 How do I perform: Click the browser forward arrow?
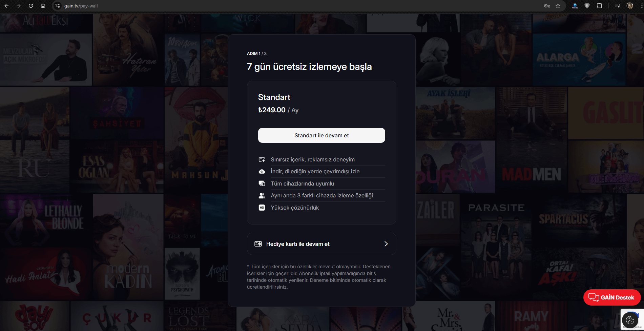(x=19, y=6)
